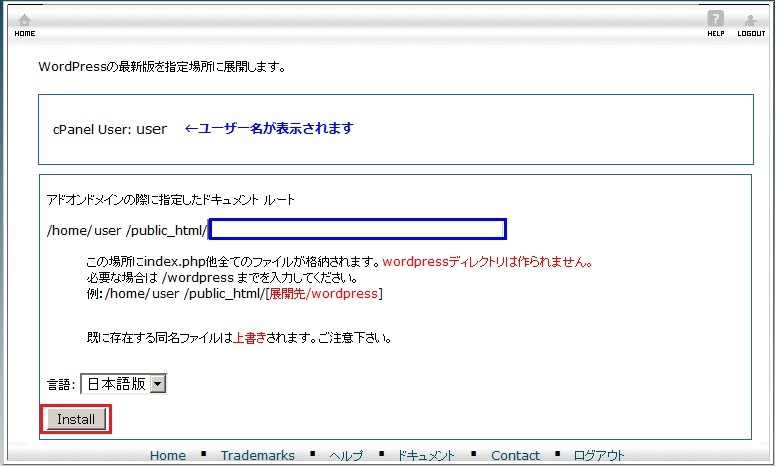Click the red '展開先/wordpress' example text
This screenshot has height=468, width=777.
(324, 293)
